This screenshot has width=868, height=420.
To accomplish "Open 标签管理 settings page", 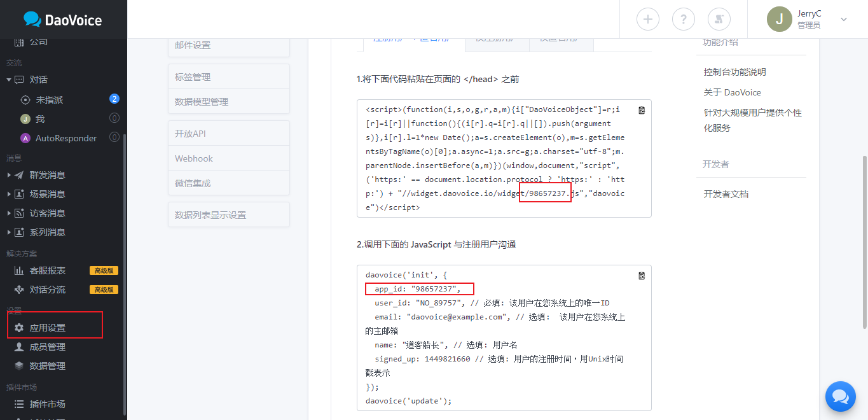I will tap(193, 77).
